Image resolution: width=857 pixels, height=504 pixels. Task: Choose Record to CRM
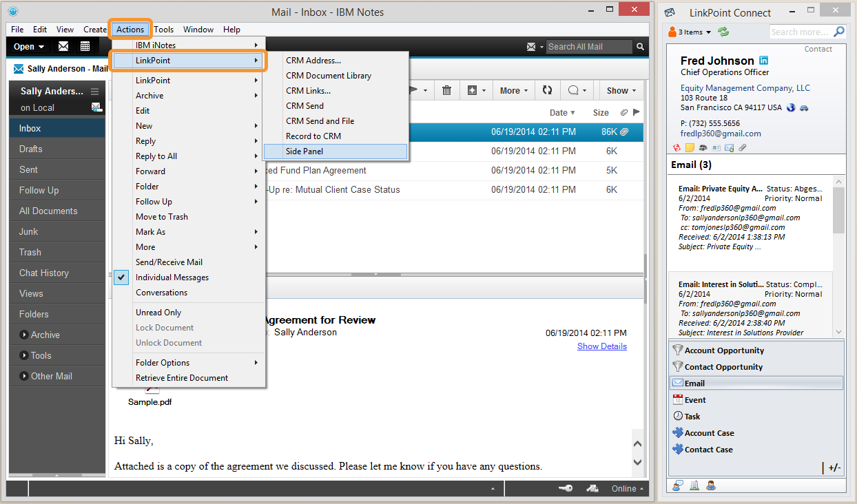point(335,136)
